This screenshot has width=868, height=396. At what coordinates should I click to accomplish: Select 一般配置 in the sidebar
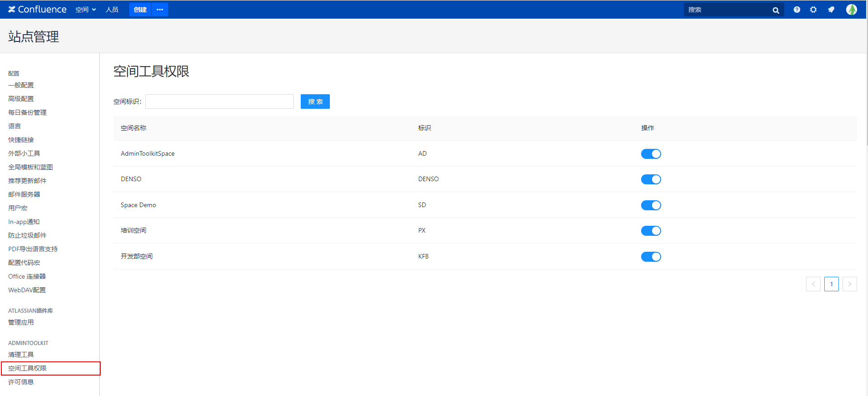[x=21, y=85]
